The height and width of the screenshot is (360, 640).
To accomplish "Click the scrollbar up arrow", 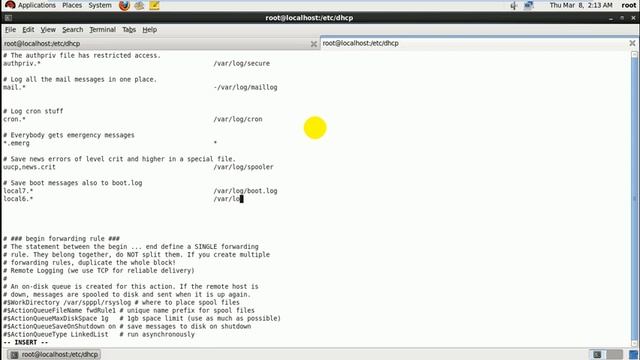I will [x=634, y=54].
